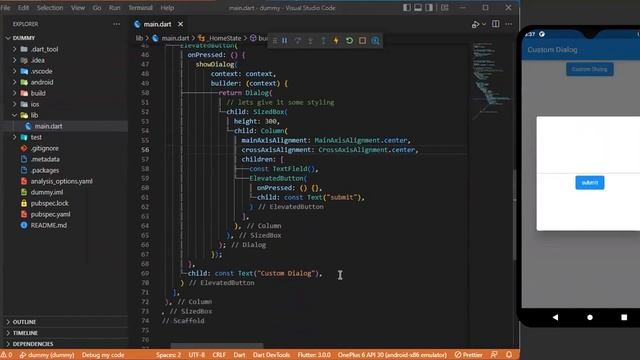Click _HomeState in the breadcrumb

coord(224,38)
